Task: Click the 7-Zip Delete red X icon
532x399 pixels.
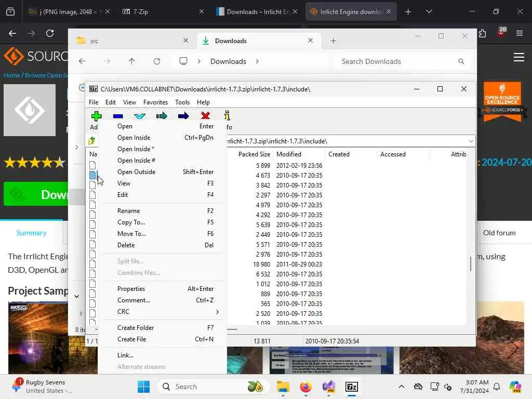Action: [205, 116]
